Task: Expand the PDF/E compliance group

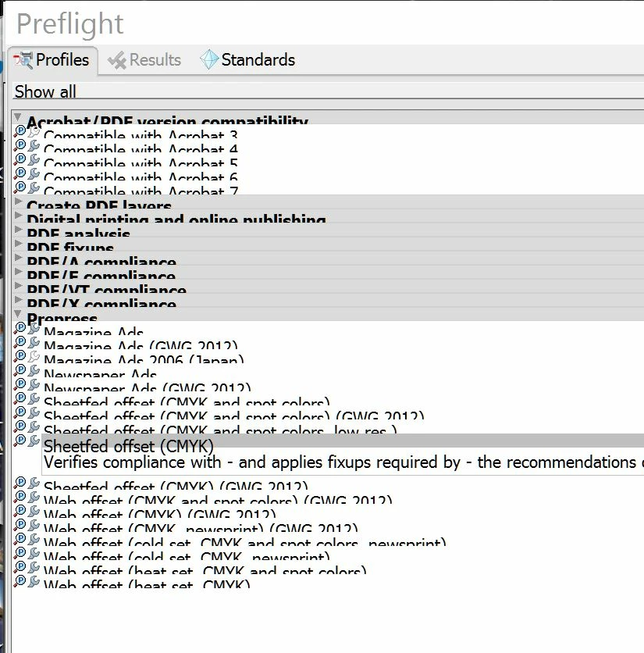Action: (18, 272)
